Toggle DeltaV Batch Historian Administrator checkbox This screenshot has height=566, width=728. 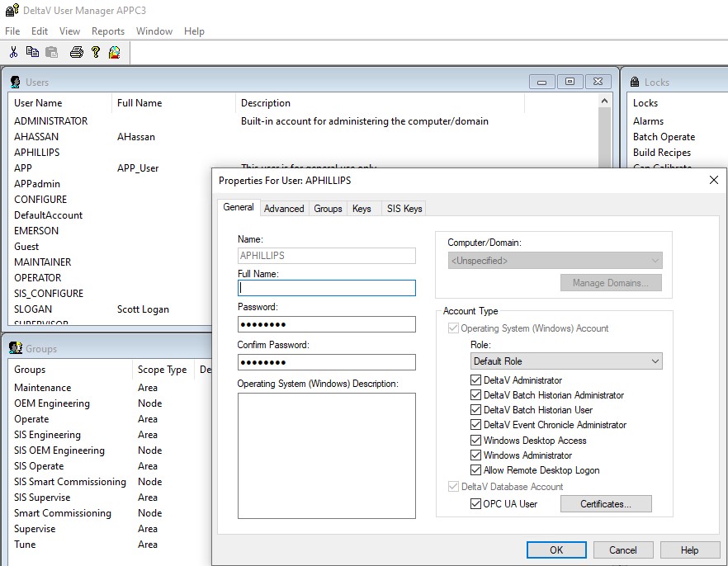(475, 395)
